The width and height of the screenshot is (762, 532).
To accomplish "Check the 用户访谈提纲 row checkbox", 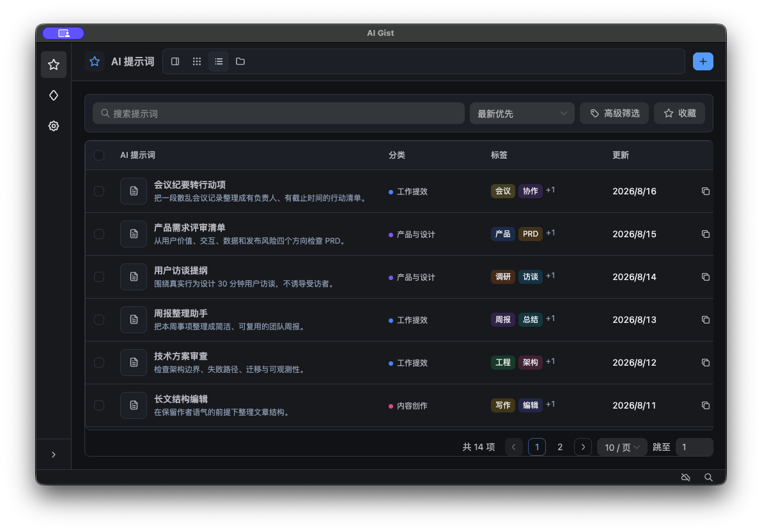I will (99, 277).
